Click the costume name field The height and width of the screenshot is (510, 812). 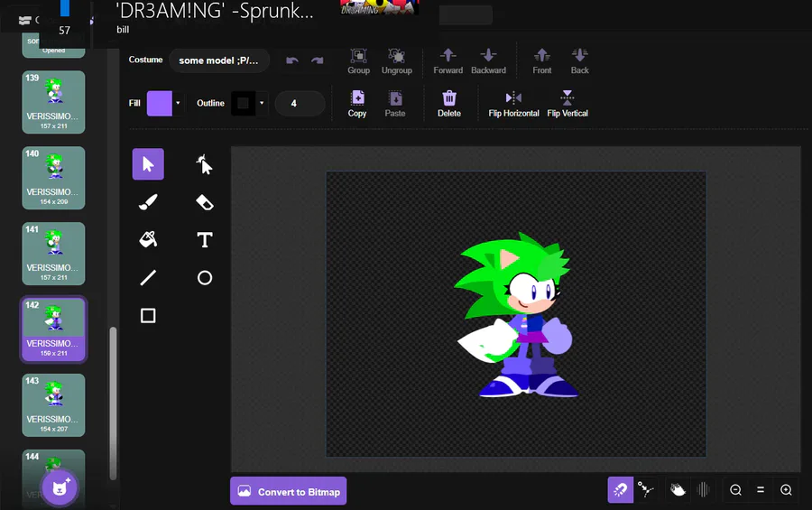tap(219, 60)
